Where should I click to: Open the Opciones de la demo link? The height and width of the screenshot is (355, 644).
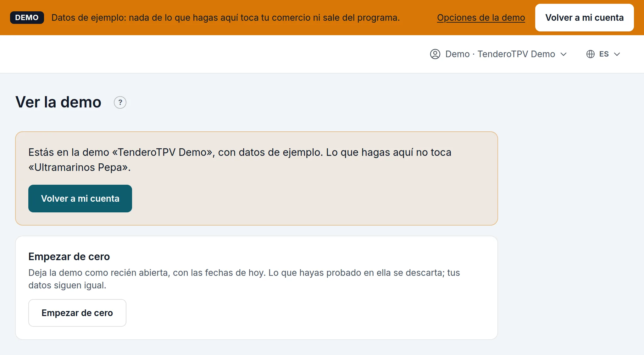click(x=481, y=18)
